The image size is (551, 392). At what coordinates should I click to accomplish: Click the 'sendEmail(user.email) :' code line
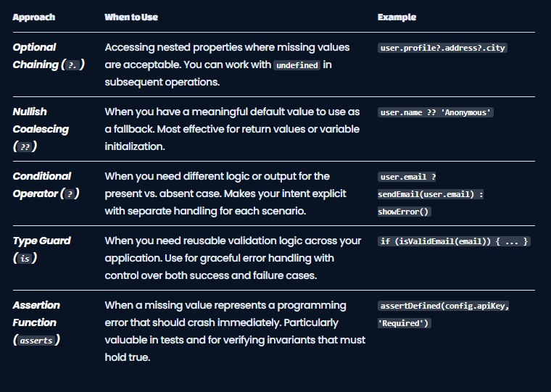(x=431, y=194)
